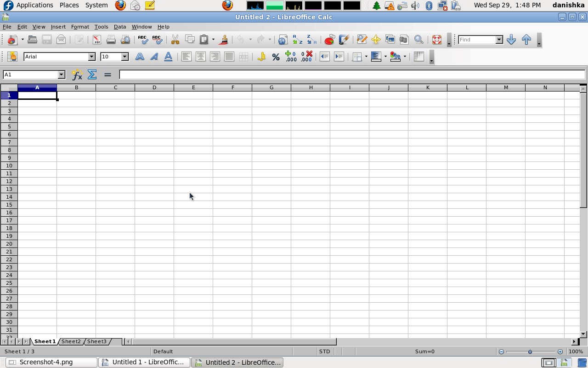
Task: Toggle Justified alignment
Action: point(229,57)
